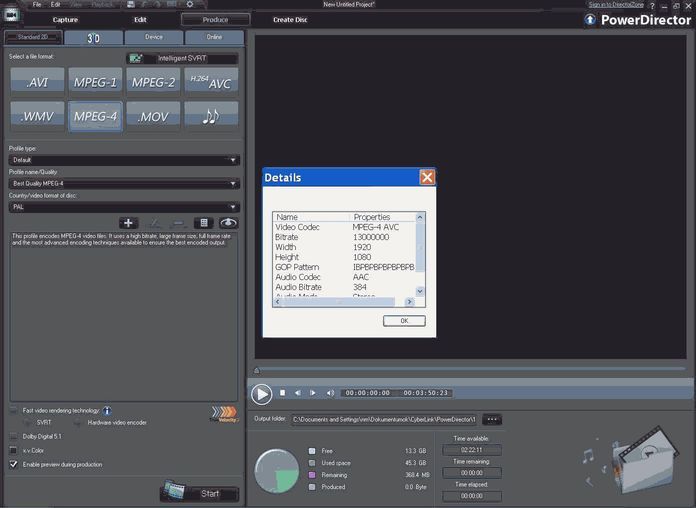Viewport: 696px width, 508px height.
Task: Pick the .WMV format
Action: [37, 116]
